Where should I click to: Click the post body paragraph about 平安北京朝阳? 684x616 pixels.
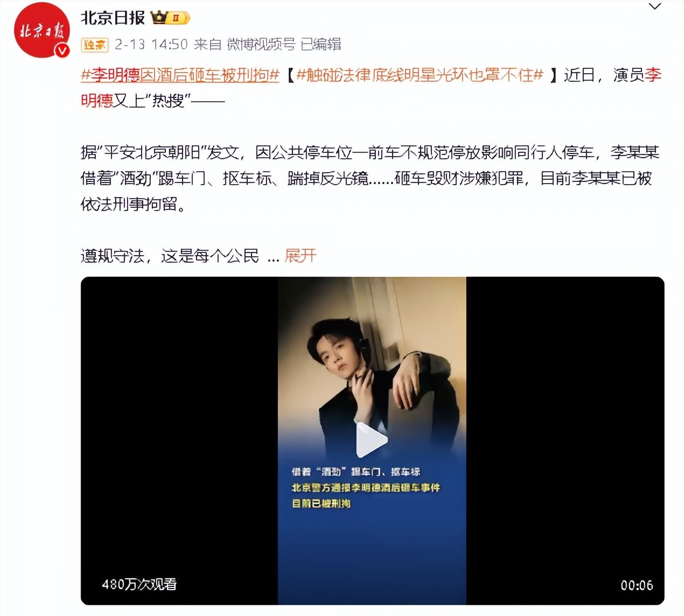tap(370, 178)
